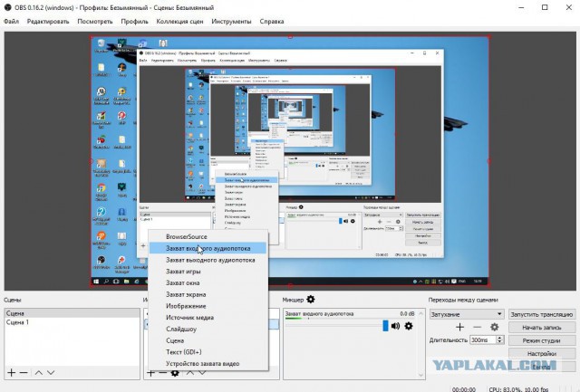The height and width of the screenshot is (392, 580).
Task: Enable Режим студии button
Action: [x=542, y=340]
